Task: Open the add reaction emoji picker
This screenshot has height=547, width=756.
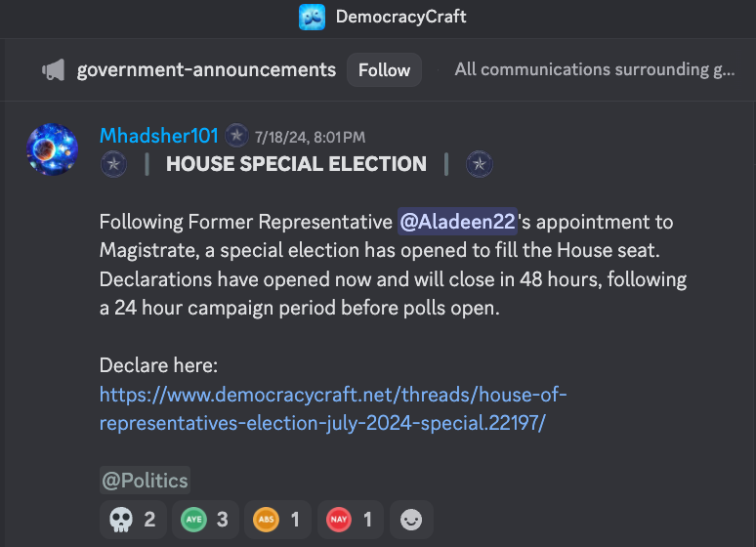Action: (x=411, y=520)
